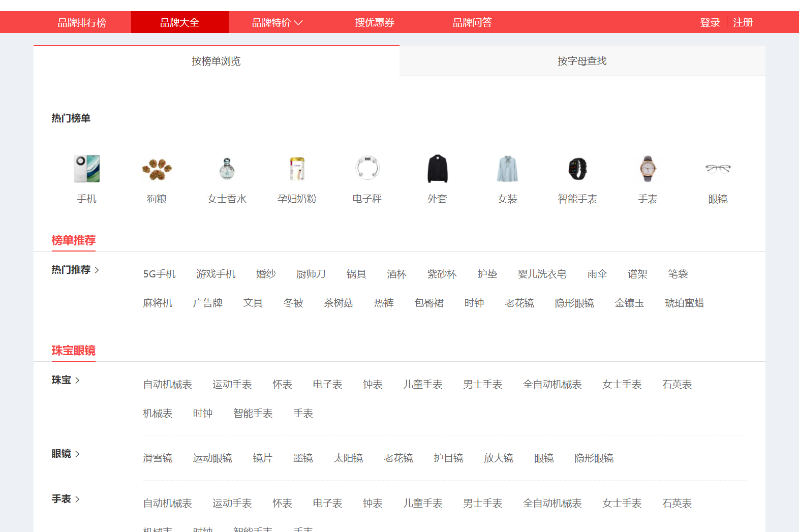Select the women's perfume bottle icon

pyautogui.click(x=227, y=169)
